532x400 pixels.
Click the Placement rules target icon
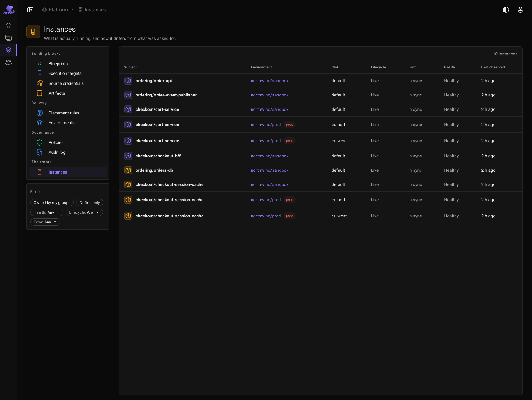click(x=40, y=113)
